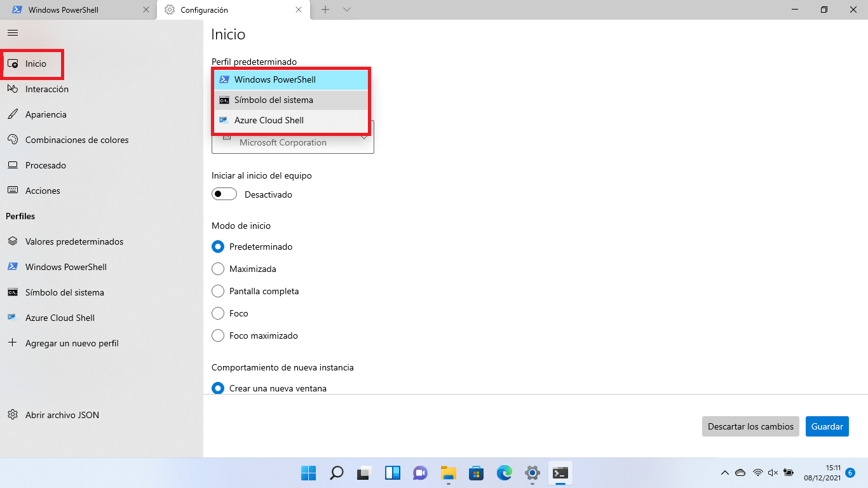The image size is (868, 488).
Task: Open the hamburger navigation menu
Action: click(13, 32)
